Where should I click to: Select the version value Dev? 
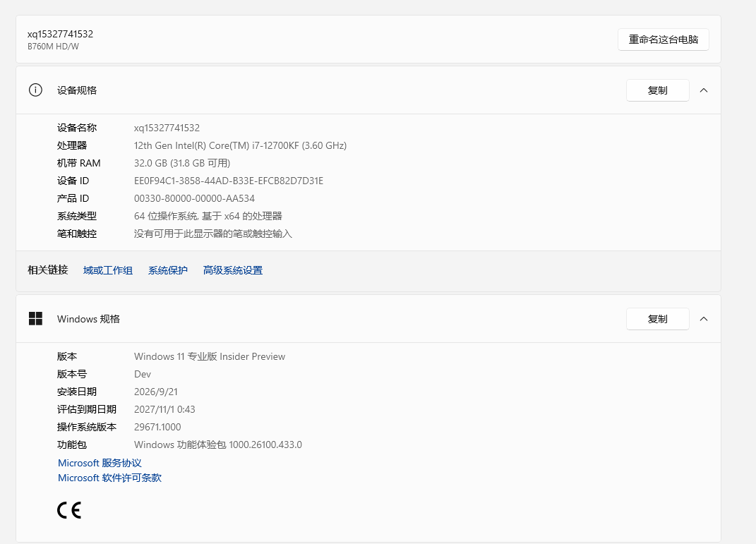[x=143, y=375]
